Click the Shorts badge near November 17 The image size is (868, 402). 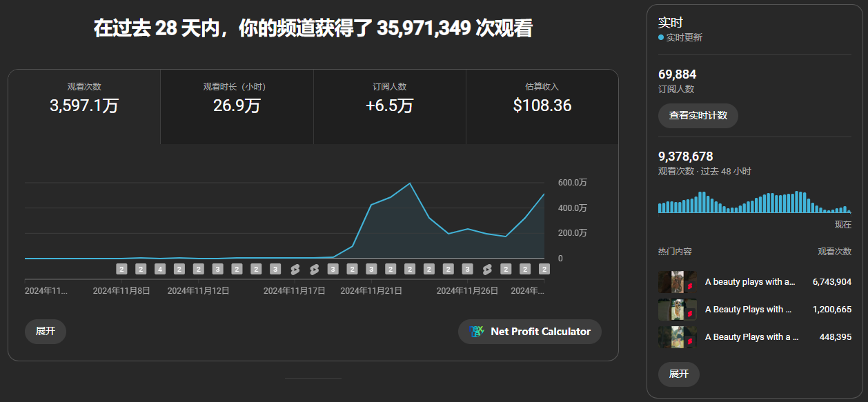point(294,268)
